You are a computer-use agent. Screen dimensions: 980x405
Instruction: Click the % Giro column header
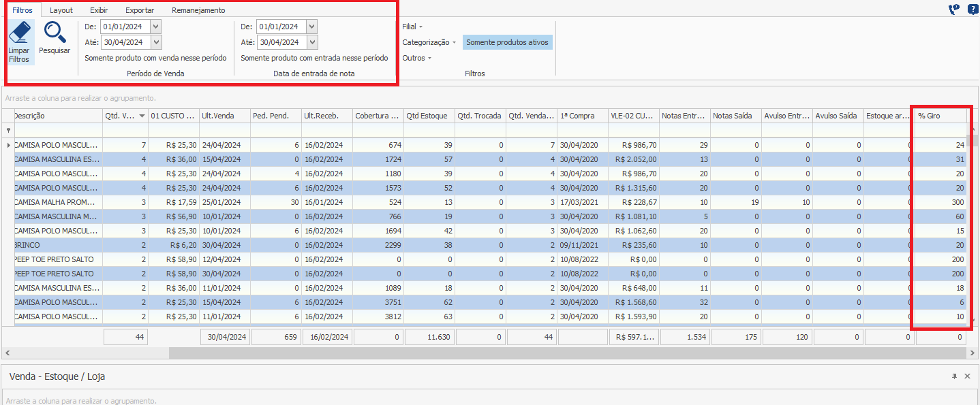(939, 116)
